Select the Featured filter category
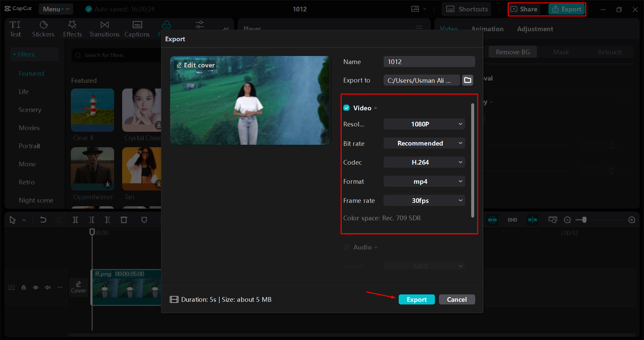Image resolution: width=644 pixels, height=340 pixels. click(x=31, y=73)
